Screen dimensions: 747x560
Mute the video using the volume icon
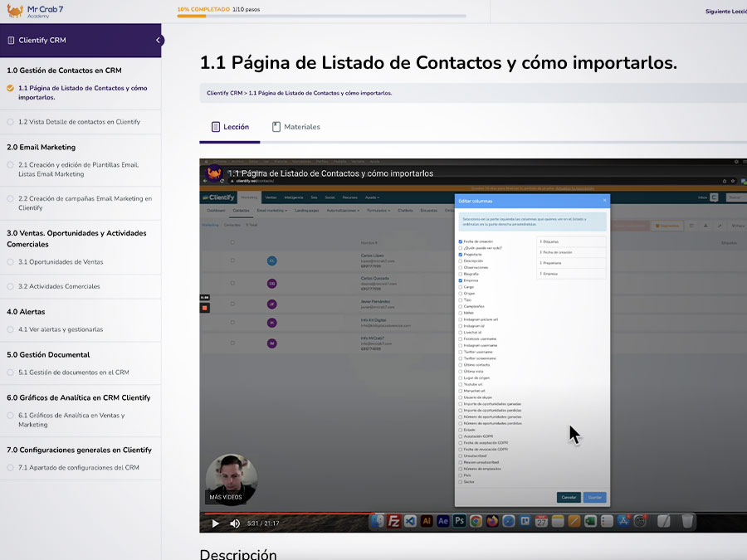233,523
